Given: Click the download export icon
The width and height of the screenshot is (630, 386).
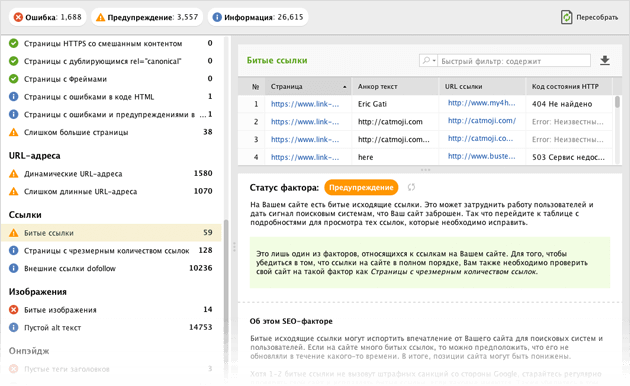Looking at the screenshot, I should click(605, 61).
